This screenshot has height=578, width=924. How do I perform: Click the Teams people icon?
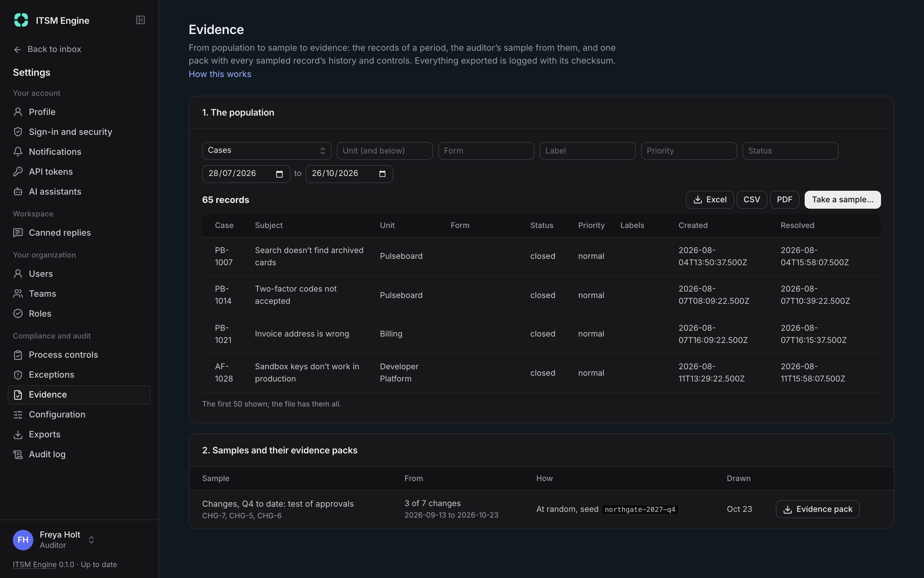(x=18, y=294)
